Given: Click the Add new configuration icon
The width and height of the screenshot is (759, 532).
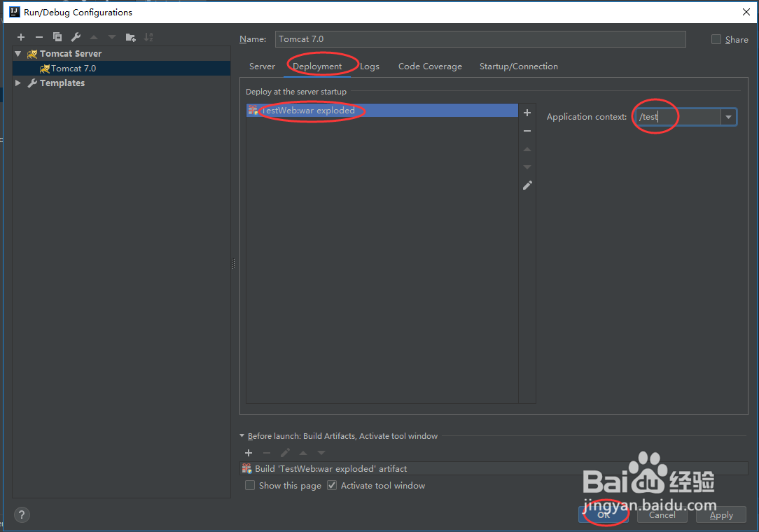Looking at the screenshot, I should pyautogui.click(x=21, y=37).
